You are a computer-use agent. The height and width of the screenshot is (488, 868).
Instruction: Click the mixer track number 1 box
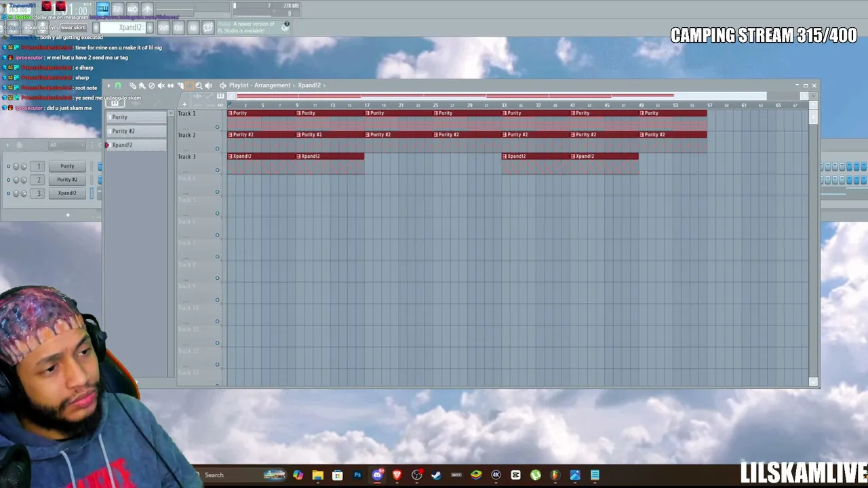39,166
